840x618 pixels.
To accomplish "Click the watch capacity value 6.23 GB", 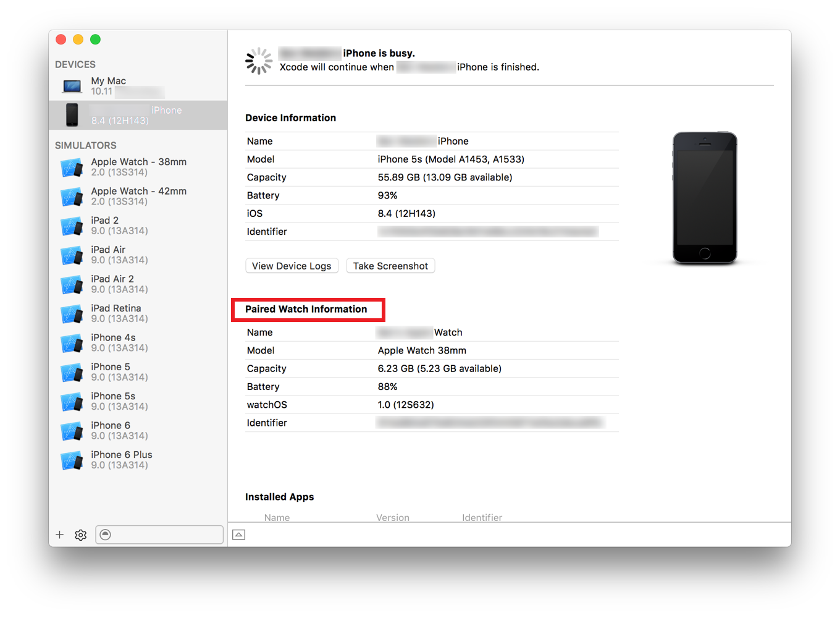I will pos(439,368).
